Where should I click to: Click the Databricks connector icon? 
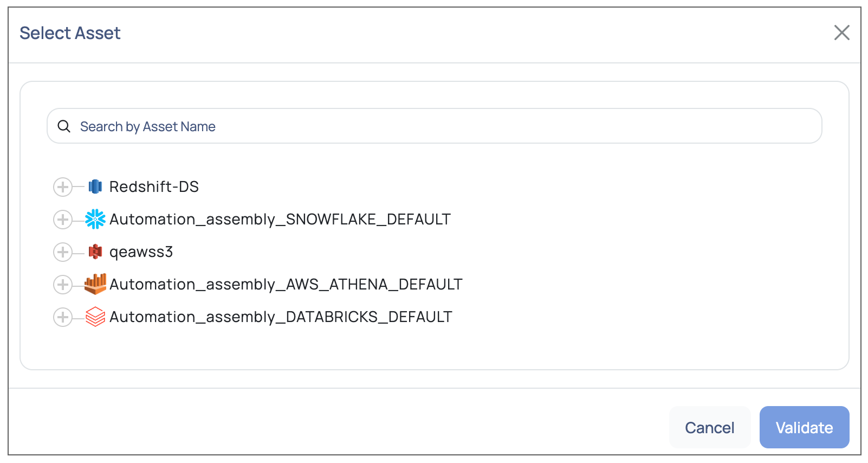pyautogui.click(x=95, y=317)
